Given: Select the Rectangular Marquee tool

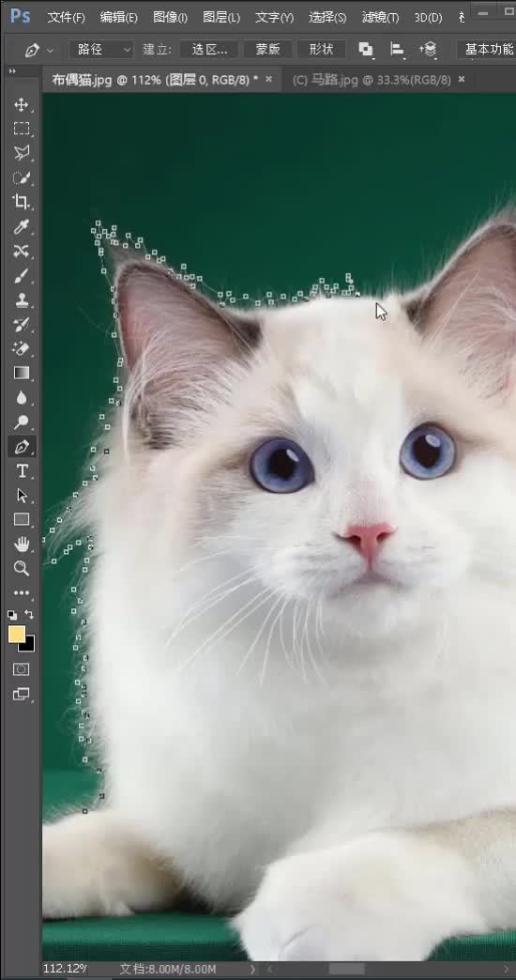Looking at the screenshot, I should click(x=22, y=129).
